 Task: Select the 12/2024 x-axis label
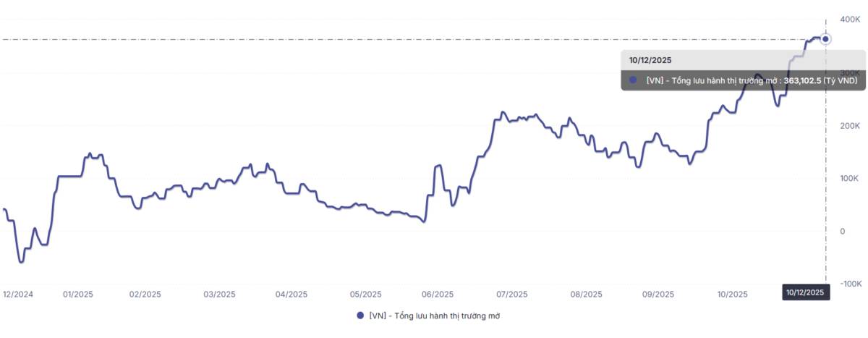click(18, 295)
